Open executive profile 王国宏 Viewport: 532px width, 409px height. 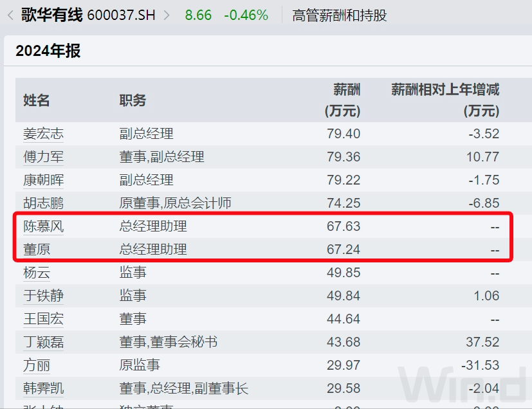pos(43,319)
